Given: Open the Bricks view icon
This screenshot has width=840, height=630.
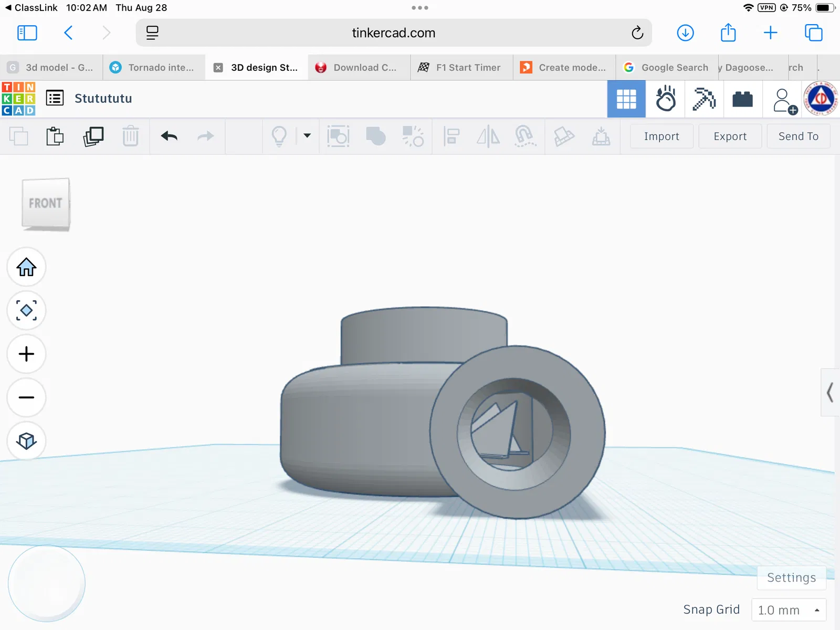Looking at the screenshot, I should (742, 99).
